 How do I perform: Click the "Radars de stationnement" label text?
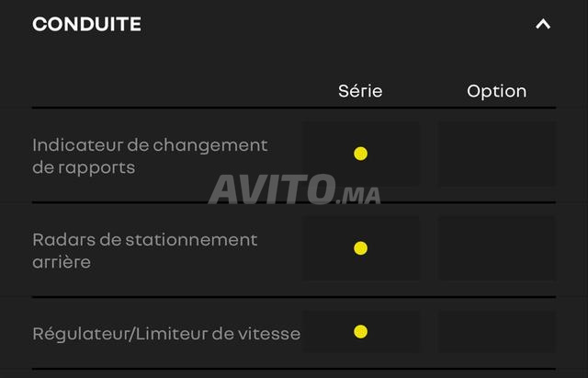[x=144, y=239]
